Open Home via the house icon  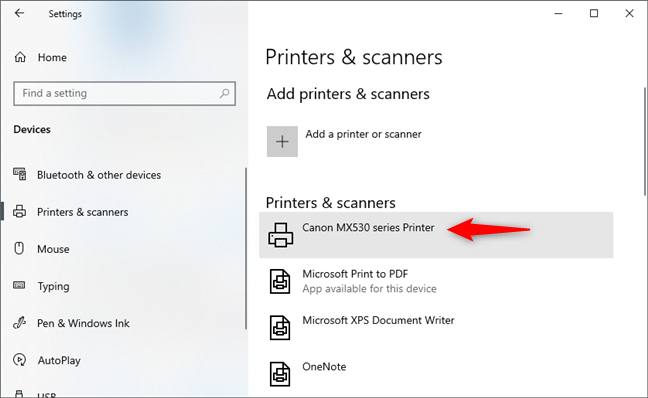tap(20, 57)
